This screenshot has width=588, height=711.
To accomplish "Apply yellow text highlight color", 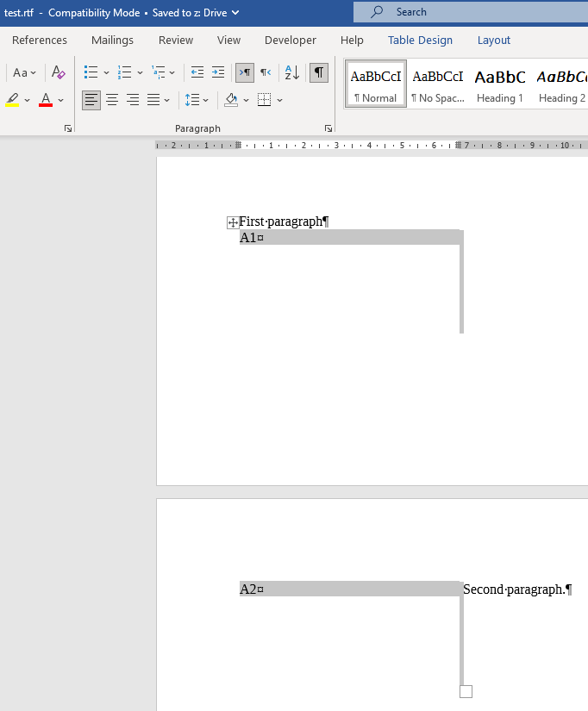I will point(12,100).
